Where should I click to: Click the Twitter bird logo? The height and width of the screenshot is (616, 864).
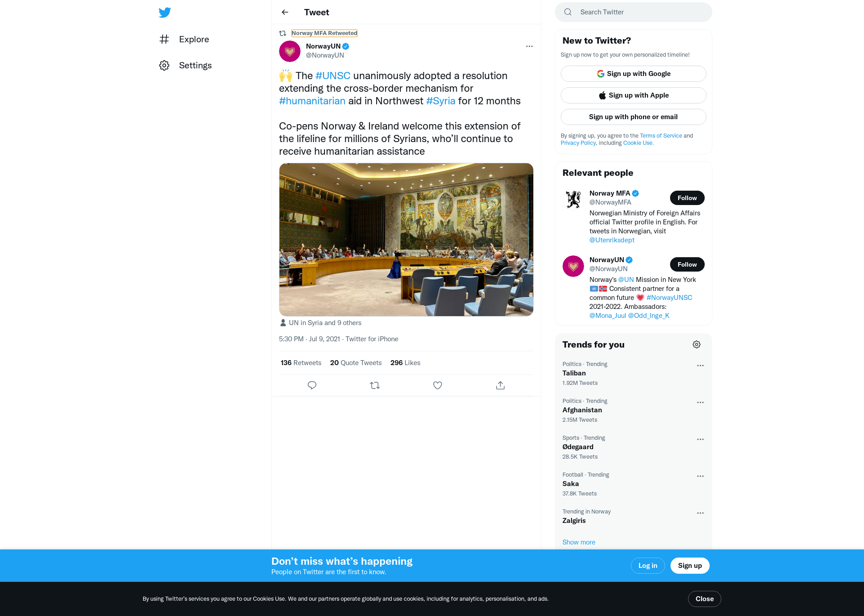click(x=165, y=12)
